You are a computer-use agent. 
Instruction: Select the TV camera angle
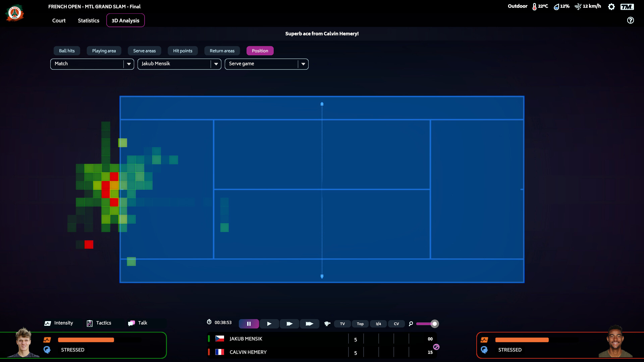(342, 324)
